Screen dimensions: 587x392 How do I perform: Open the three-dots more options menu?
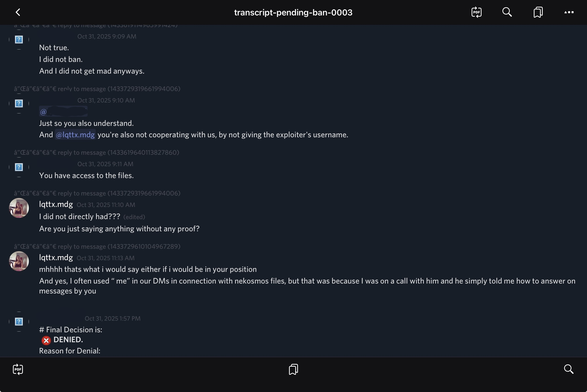[569, 12]
